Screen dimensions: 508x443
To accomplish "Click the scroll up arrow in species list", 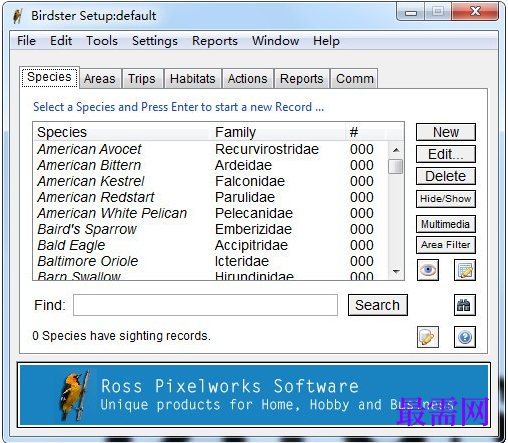I will coord(396,150).
